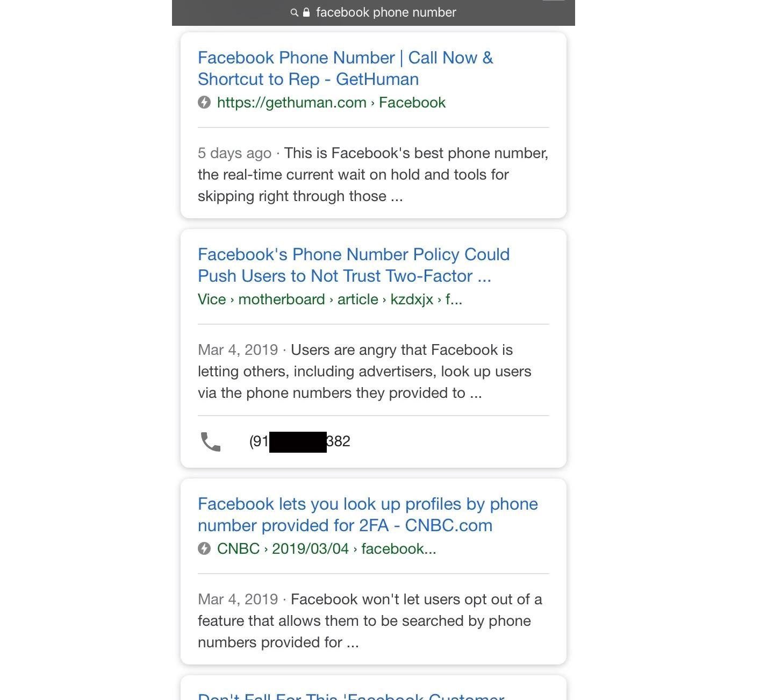
Task: Click the 'Mar 4, 2019' date in CNBC result
Action: coord(238,599)
